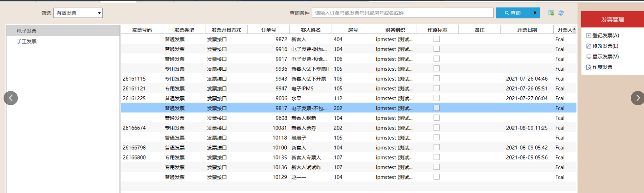The height and width of the screenshot is (193, 644).
Task: Click the 登记发票(A) plus icon
Action: coord(588,36)
